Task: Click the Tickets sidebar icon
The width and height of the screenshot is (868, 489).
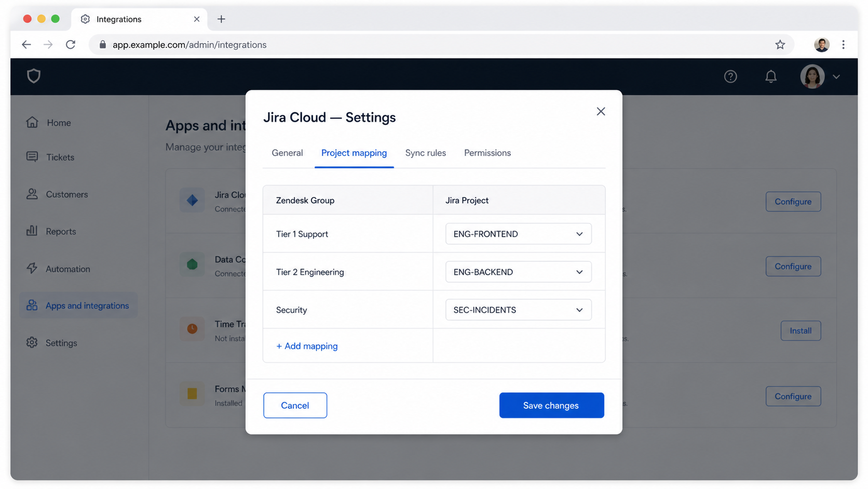Action: (x=32, y=156)
